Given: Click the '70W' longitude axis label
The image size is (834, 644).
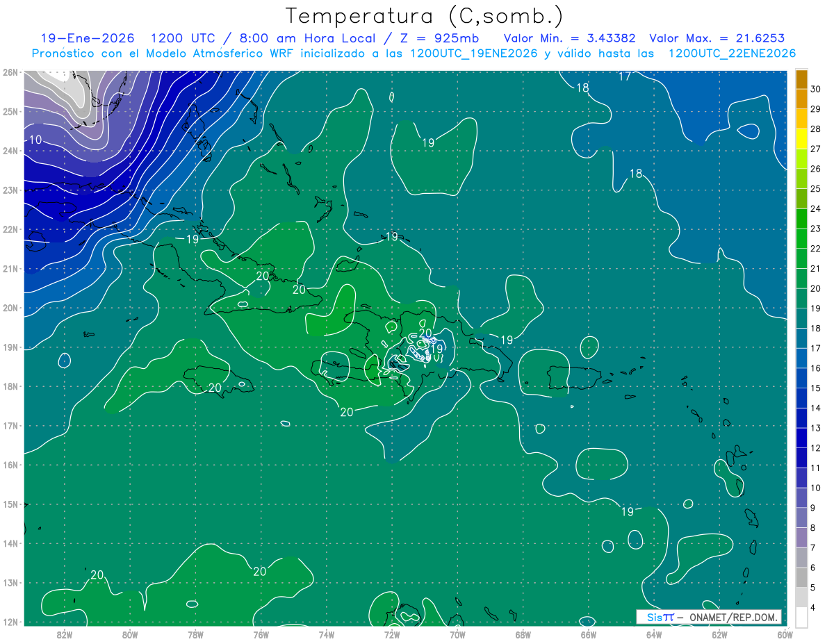Looking at the screenshot, I should (x=457, y=634).
